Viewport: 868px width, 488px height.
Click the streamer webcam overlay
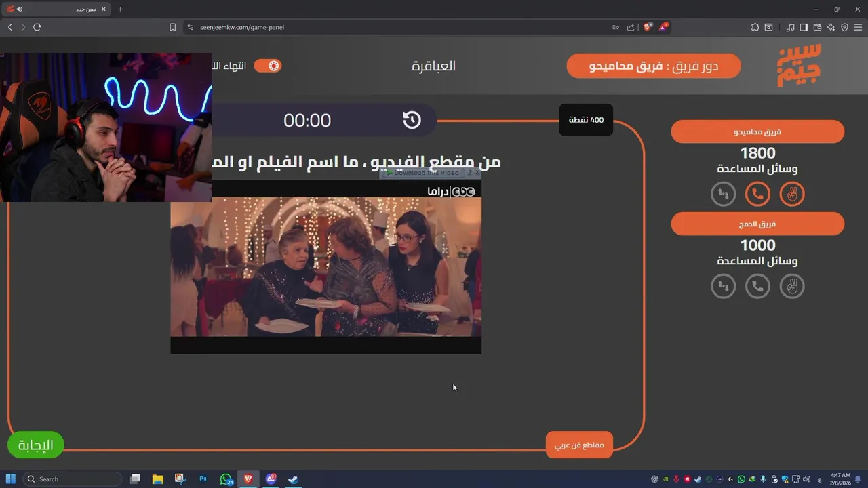[106, 127]
